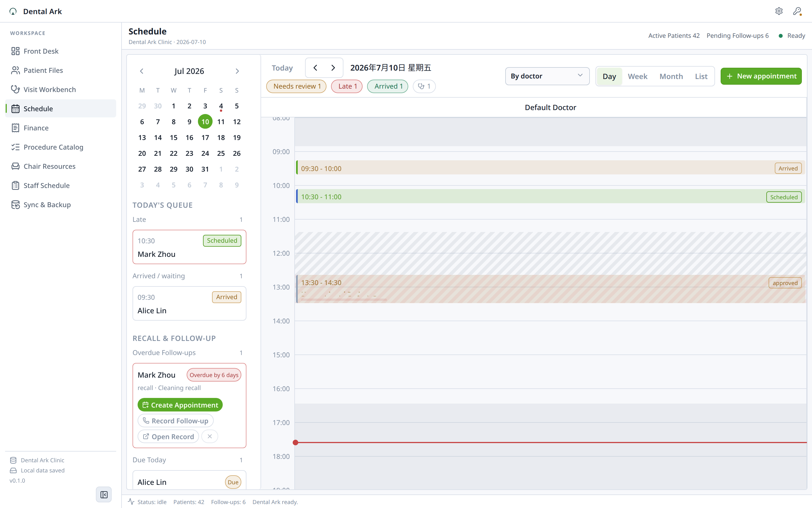Screen dimensions: 812x508
Task: Click the Ready status indicator
Action: 791,36
